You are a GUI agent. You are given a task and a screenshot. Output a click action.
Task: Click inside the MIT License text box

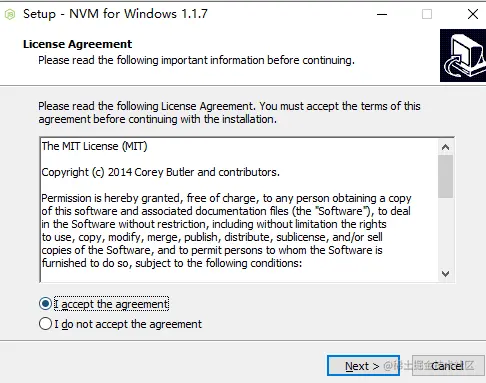(x=239, y=210)
